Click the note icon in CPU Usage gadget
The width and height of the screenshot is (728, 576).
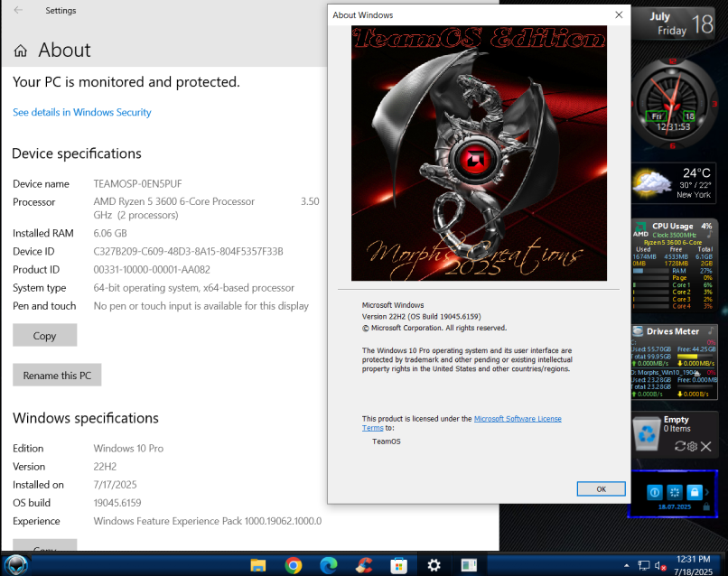(709, 235)
